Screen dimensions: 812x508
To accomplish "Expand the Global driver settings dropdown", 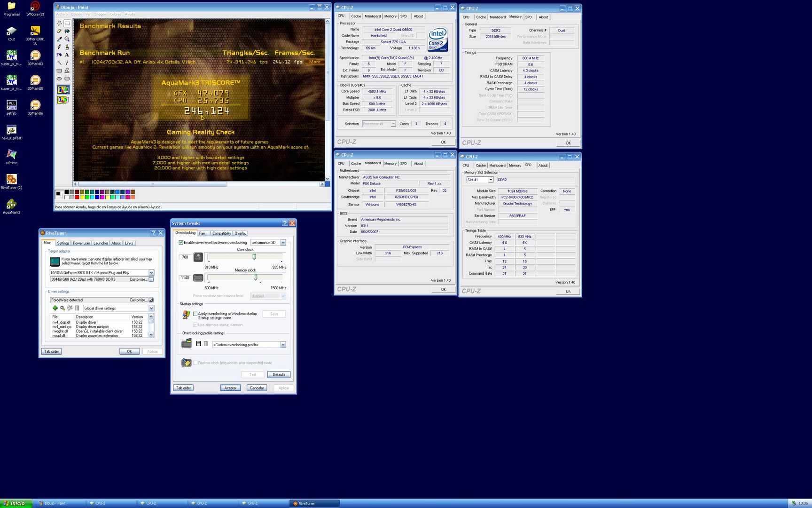I will point(151,309).
